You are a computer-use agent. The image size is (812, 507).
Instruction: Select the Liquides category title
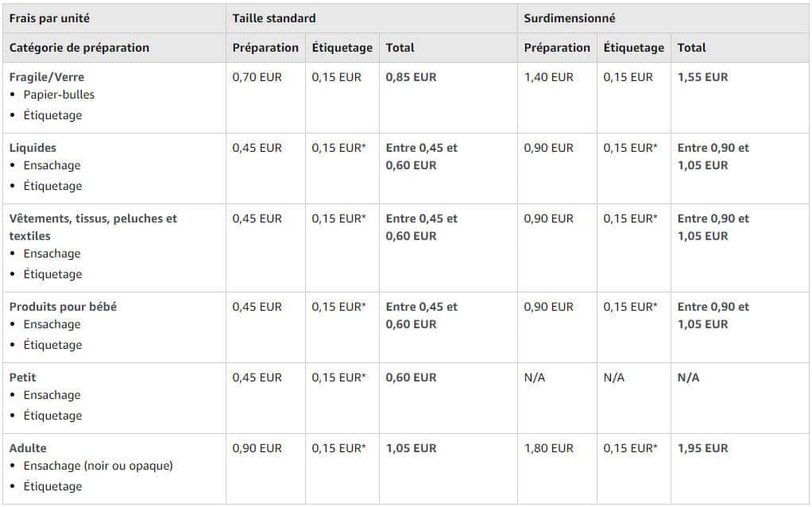pyautogui.click(x=33, y=148)
